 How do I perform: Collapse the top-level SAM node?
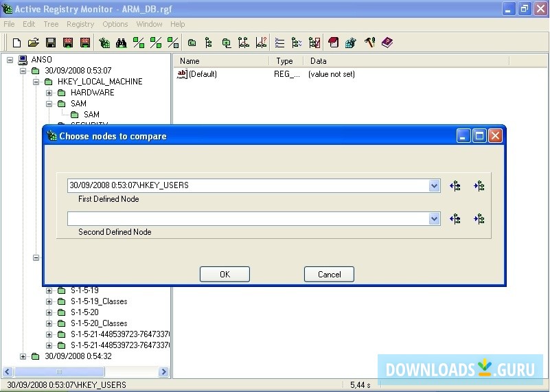coord(49,104)
